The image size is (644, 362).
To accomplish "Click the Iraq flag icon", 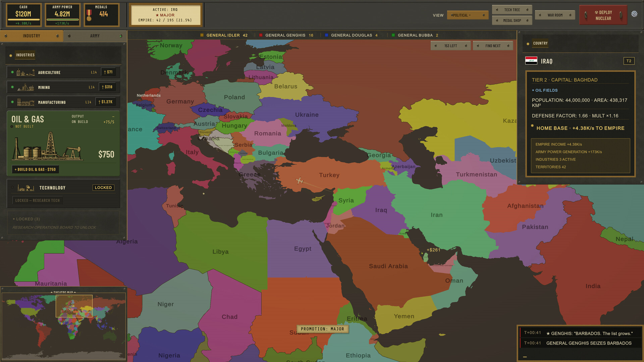I will pos(531,61).
